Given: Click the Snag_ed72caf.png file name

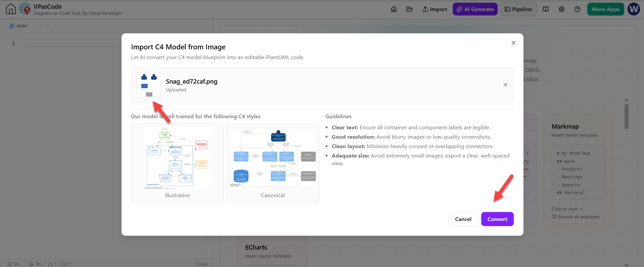Looking at the screenshot, I should (192, 81).
